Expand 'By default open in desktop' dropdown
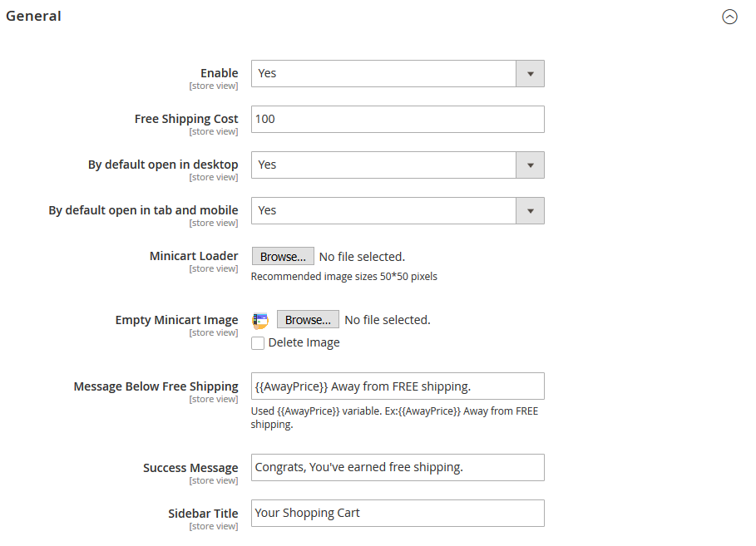 (398, 165)
